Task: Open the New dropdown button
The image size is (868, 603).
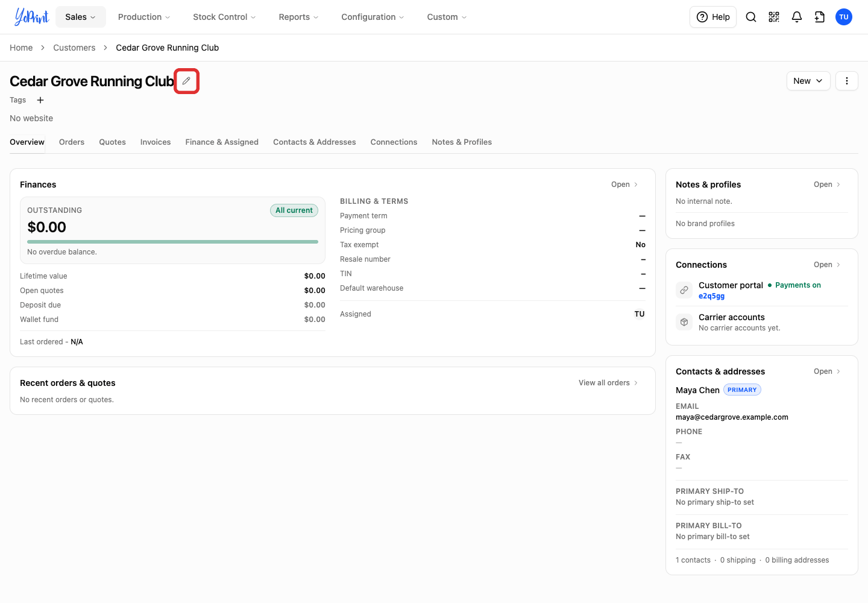Action: 808,81
